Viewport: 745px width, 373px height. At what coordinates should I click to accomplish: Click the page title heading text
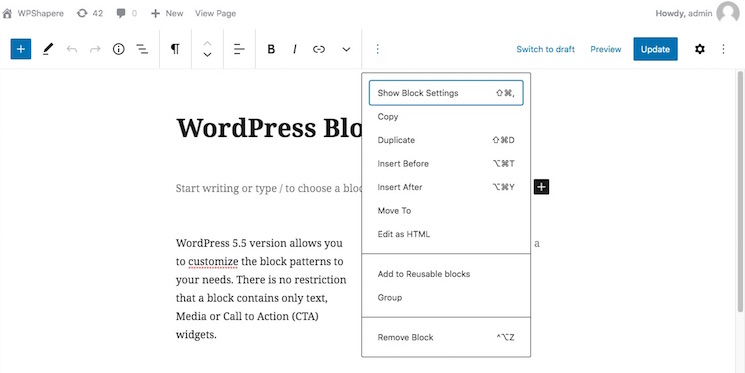point(268,127)
